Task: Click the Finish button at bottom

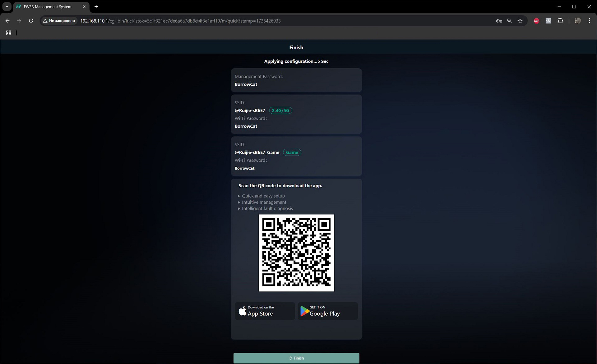Action: [x=296, y=358]
